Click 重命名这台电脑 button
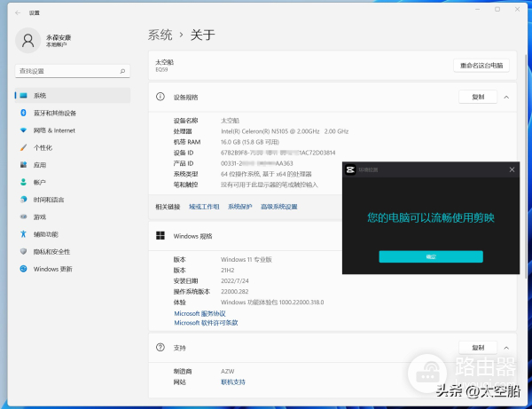The width and height of the screenshot is (532, 409). 481,66
